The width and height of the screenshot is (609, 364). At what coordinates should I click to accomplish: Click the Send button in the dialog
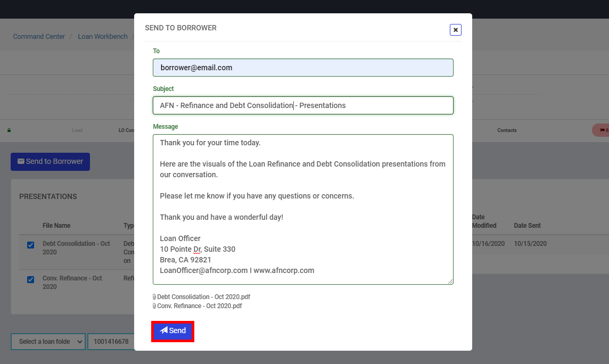pos(172,331)
